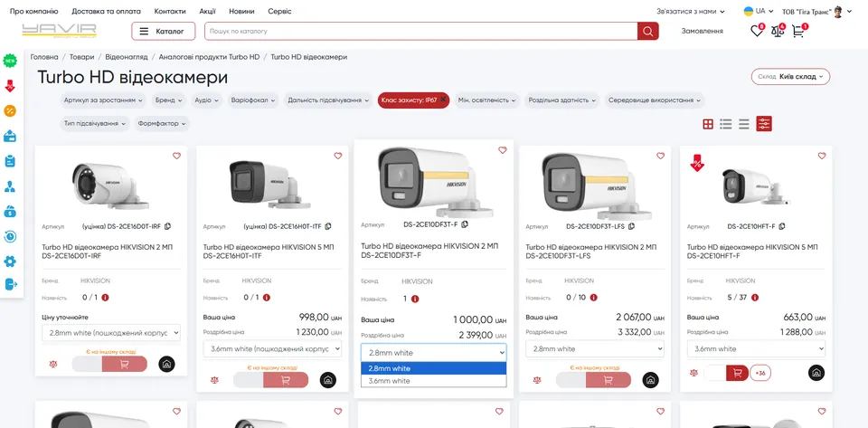Open the wishlist heart icon in header
868x428 pixels.
757,31
